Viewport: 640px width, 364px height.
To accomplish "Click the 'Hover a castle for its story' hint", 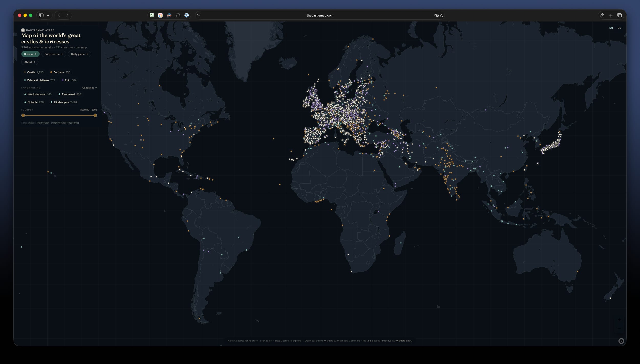I will (243, 341).
